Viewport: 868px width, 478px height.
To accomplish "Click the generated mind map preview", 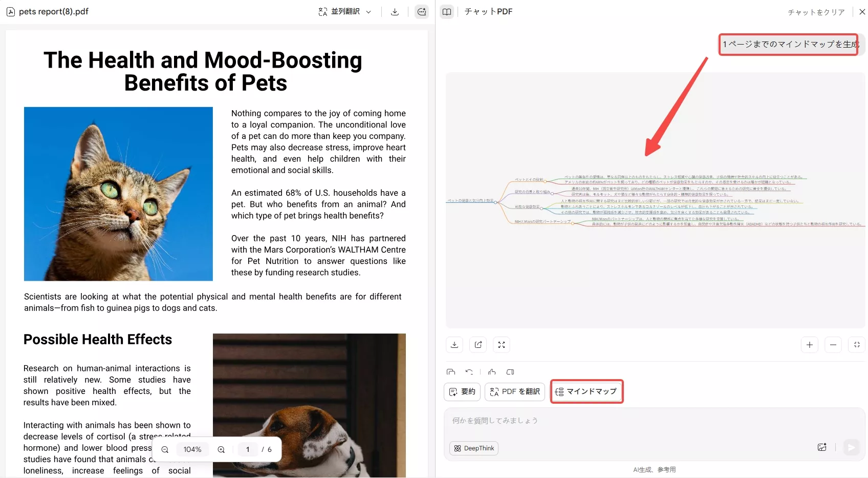I will pos(655,200).
